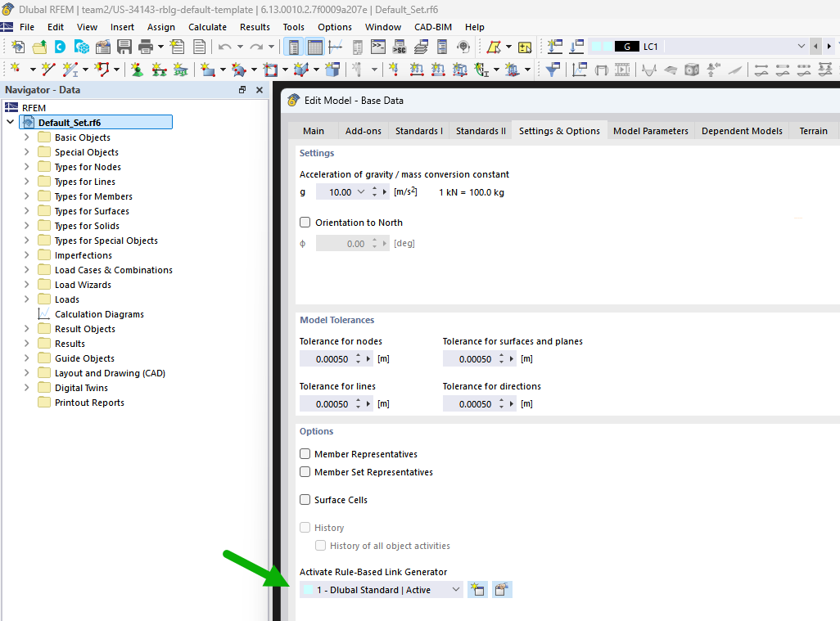The height and width of the screenshot is (621, 840).
Task: Expand Types for Nodes folder
Action: coord(27,166)
